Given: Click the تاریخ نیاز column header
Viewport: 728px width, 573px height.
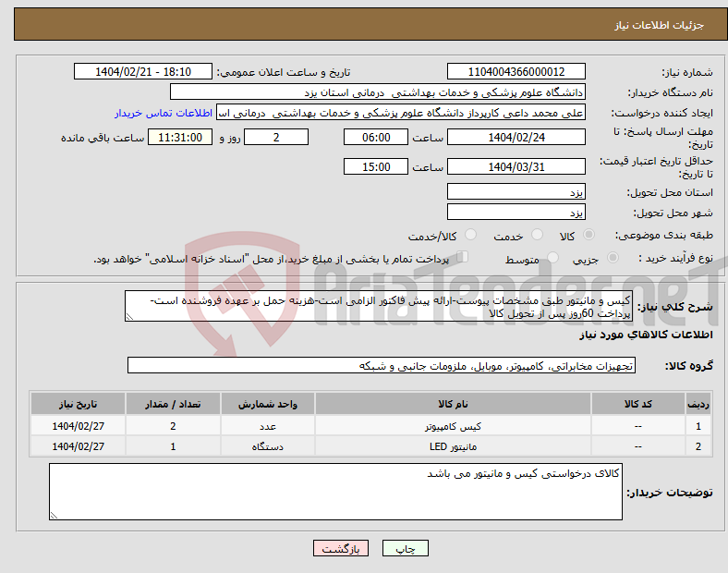Looking at the screenshot, I should click(78, 404).
